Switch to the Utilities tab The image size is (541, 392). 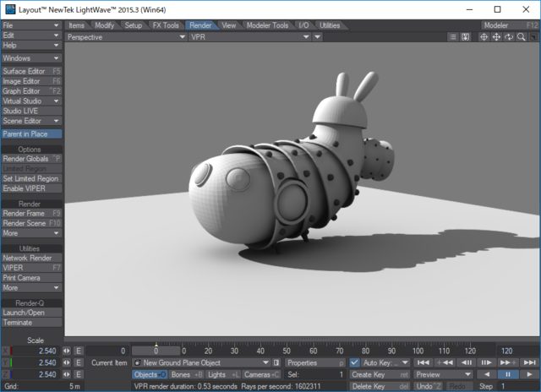330,25
